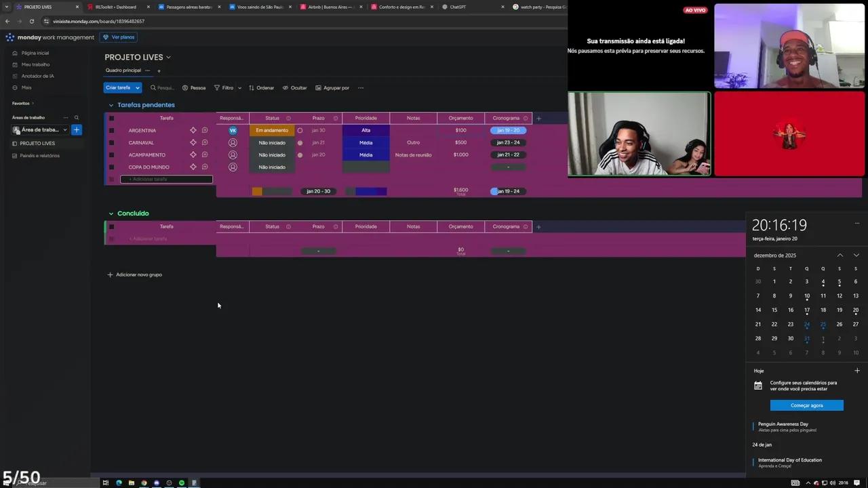Click the Adicionar tarefa field in Tarefas pendentes
The height and width of the screenshot is (488, 868).
[x=166, y=180]
